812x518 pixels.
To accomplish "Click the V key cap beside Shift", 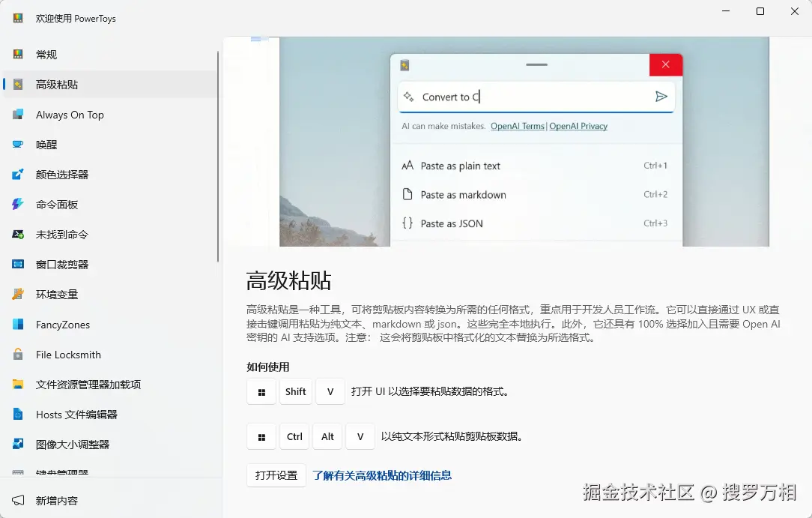I will 330,391.
